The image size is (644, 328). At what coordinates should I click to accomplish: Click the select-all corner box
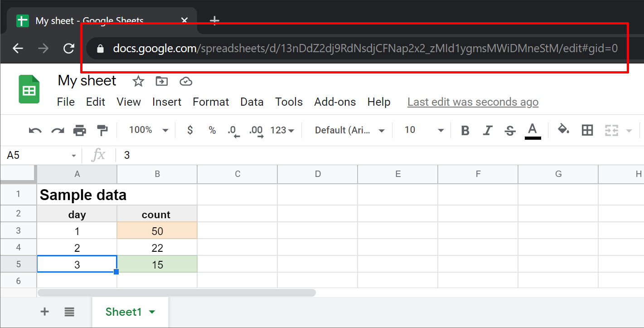click(x=18, y=174)
